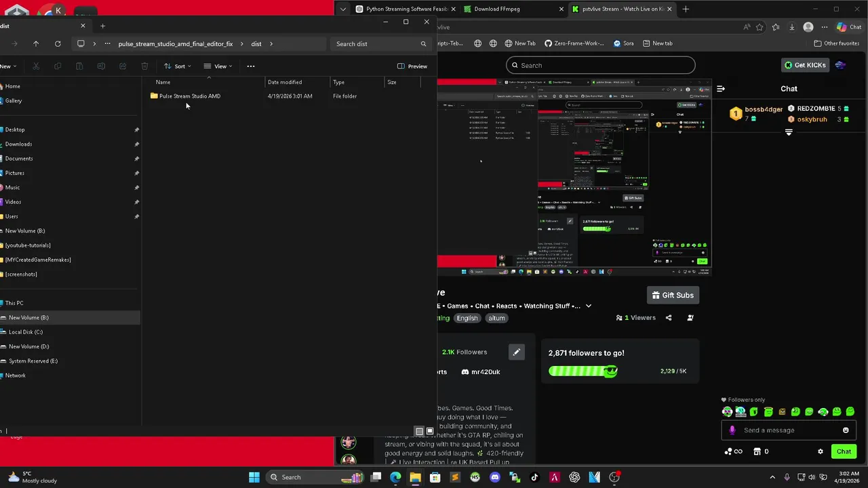The image size is (868, 488).
Task: Open Videos in the navigation pane
Action: [13, 202]
